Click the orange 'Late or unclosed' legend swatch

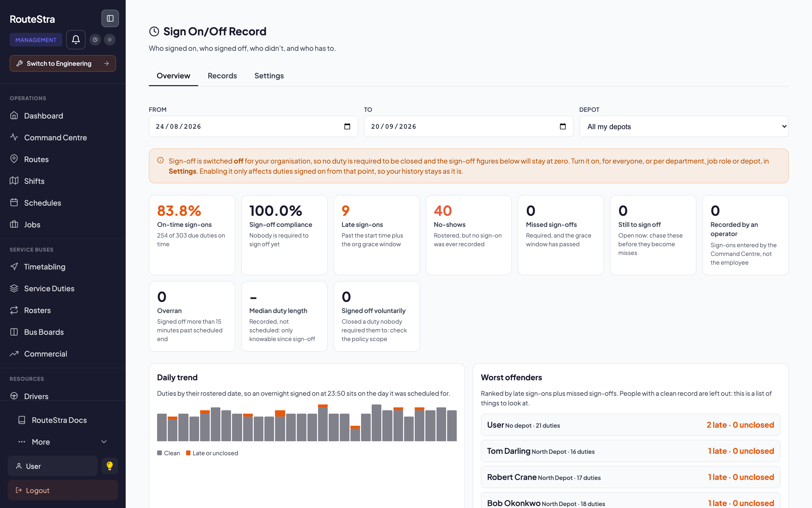[188, 453]
